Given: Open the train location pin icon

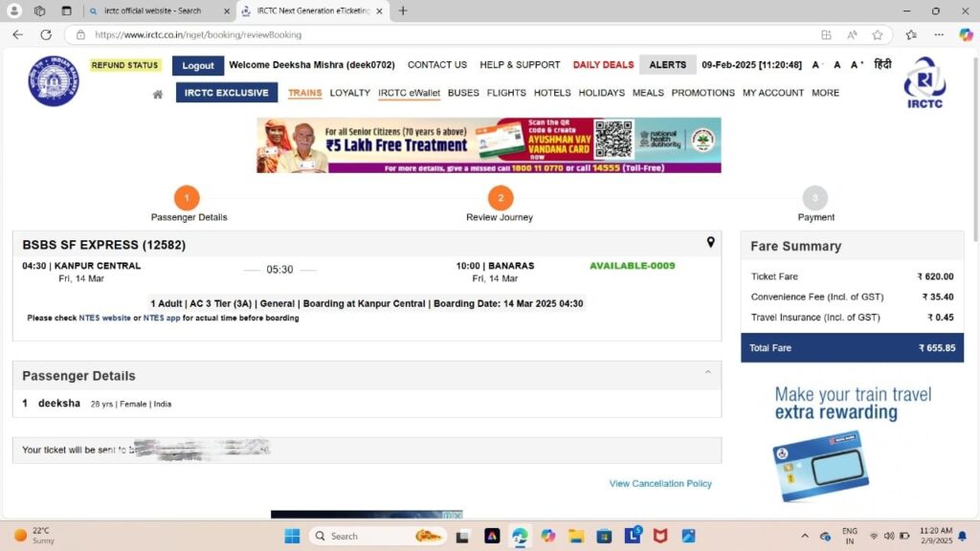Looking at the screenshot, I should coord(711,242).
